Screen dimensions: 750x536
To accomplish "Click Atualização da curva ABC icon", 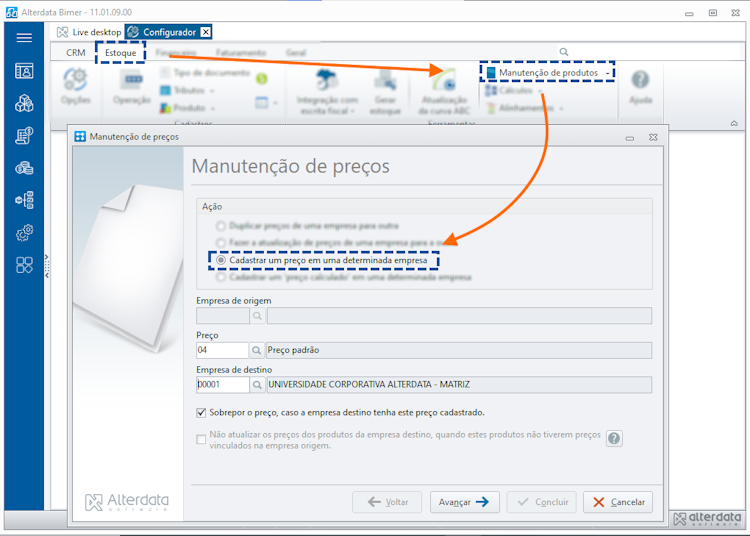I will coord(444,79).
